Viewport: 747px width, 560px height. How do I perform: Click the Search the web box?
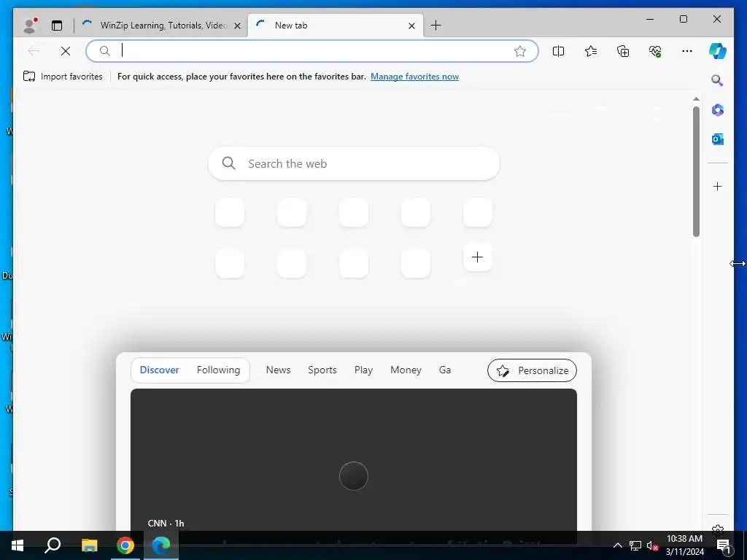point(354,163)
